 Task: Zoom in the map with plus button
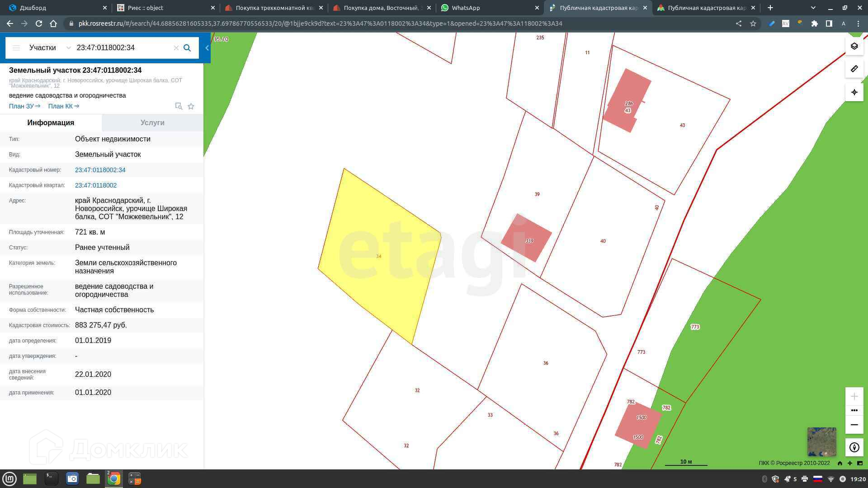(854, 397)
